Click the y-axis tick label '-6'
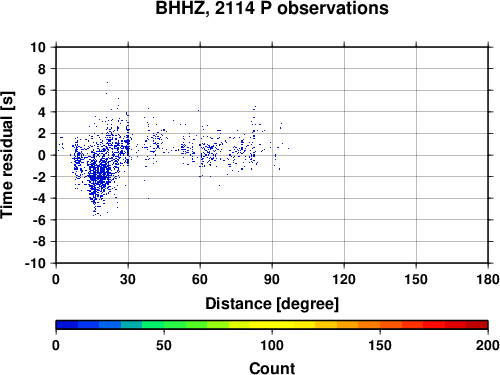 coord(39,220)
